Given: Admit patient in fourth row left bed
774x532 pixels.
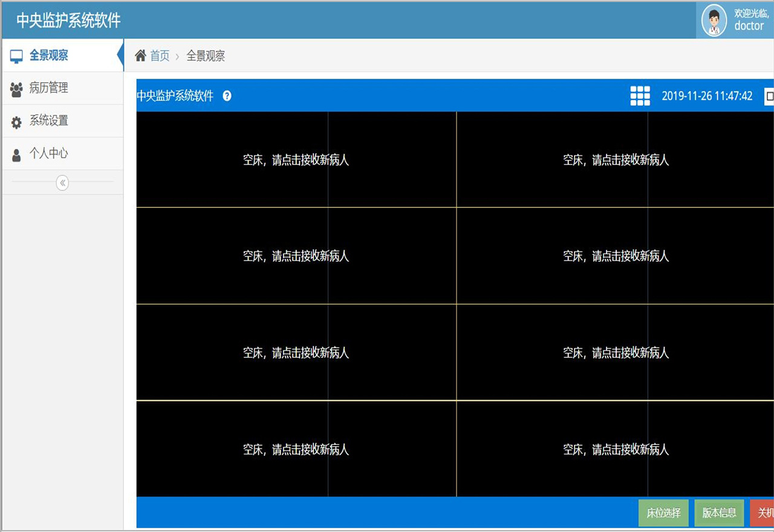Looking at the screenshot, I should 296,449.
